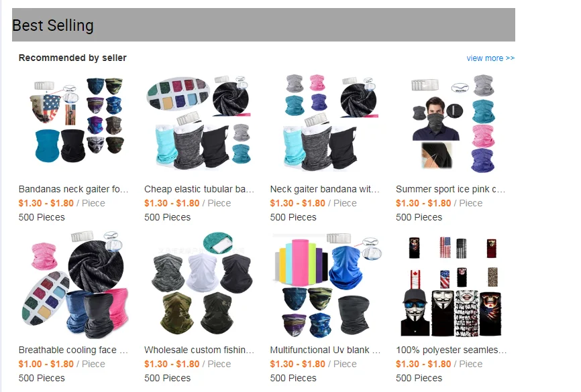Open the 'view more >>' link
This screenshot has width=581, height=392.
point(490,58)
